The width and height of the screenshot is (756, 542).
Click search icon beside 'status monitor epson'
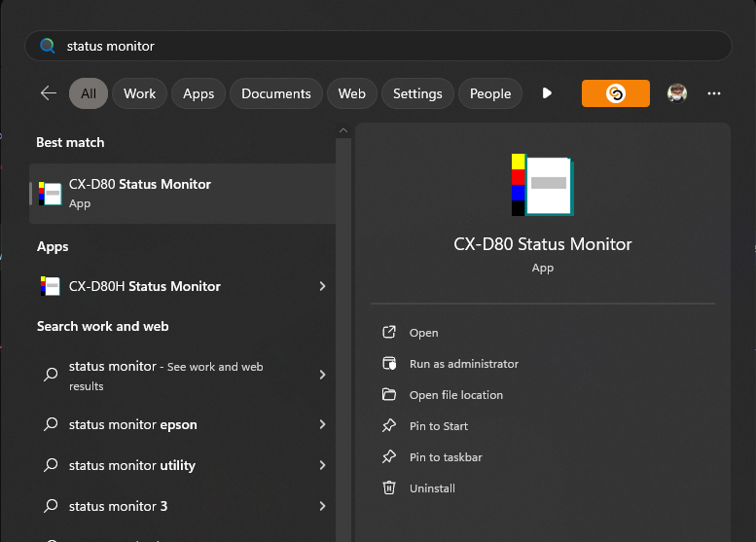[51, 424]
